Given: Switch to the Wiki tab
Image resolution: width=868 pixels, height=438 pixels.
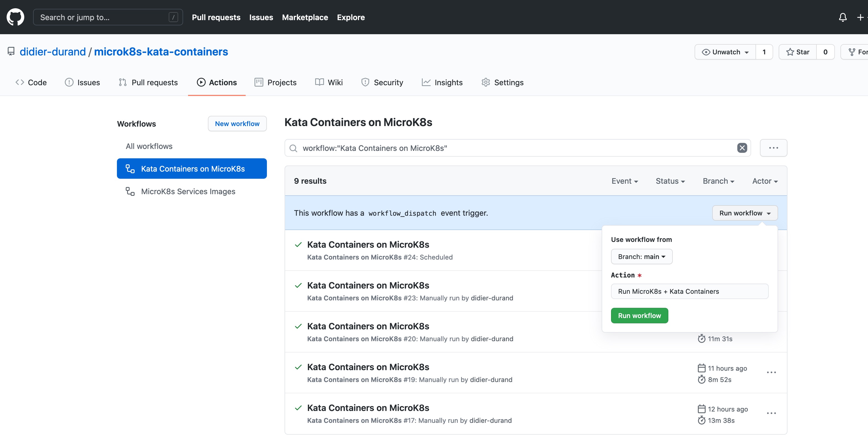Looking at the screenshot, I should [329, 83].
